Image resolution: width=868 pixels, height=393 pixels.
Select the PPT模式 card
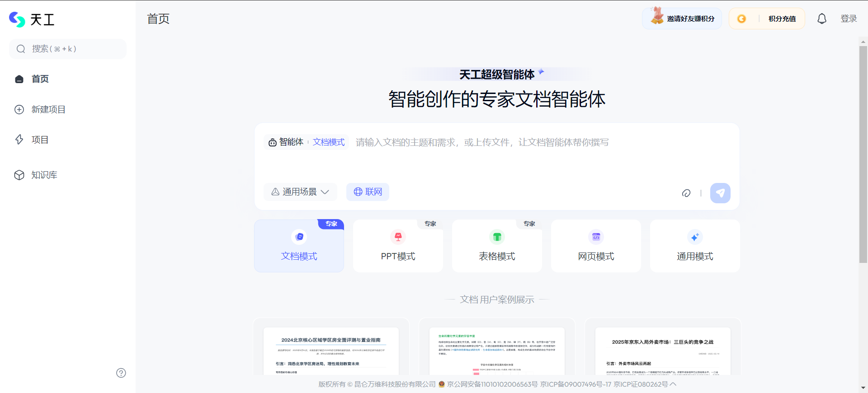[x=398, y=246]
